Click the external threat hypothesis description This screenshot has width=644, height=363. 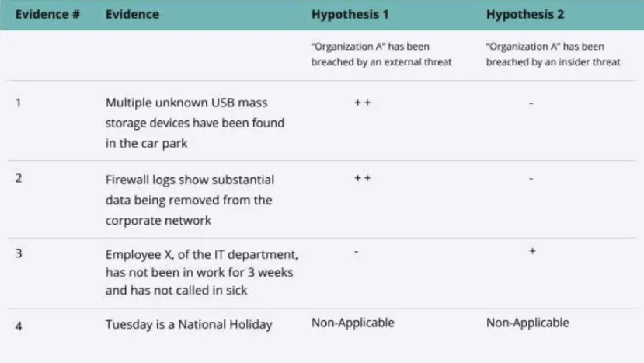click(x=381, y=54)
